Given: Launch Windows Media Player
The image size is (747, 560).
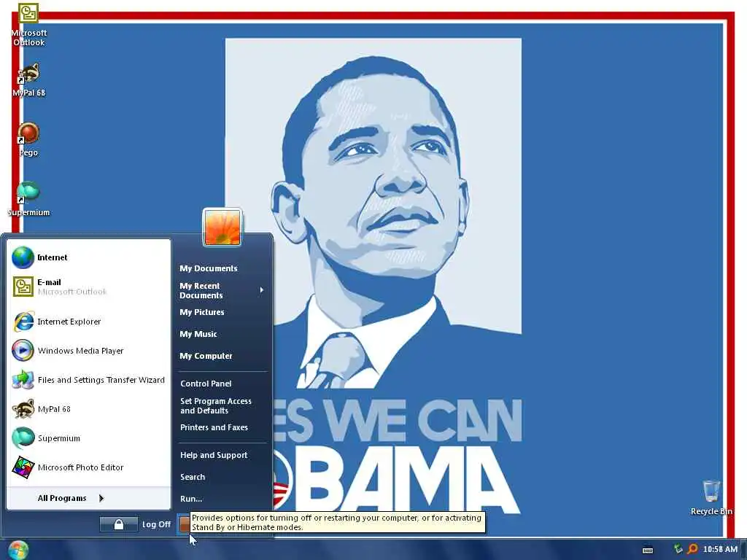Looking at the screenshot, I should pyautogui.click(x=88, y=351).
